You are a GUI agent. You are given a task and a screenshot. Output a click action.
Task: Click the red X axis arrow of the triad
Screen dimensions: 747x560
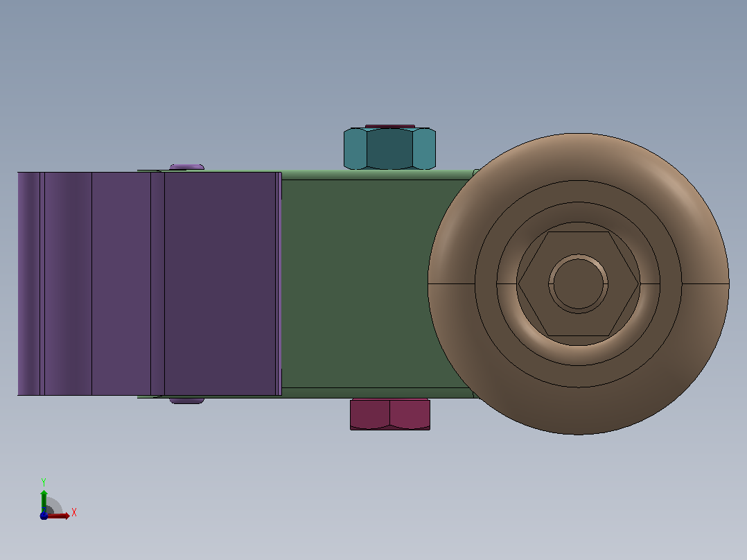coord(60,516)
